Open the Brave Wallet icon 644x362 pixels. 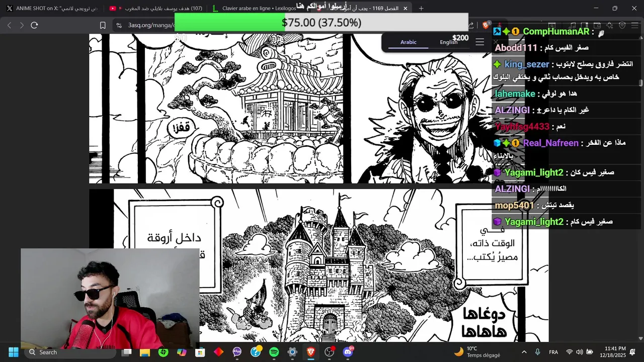[597, 25]
